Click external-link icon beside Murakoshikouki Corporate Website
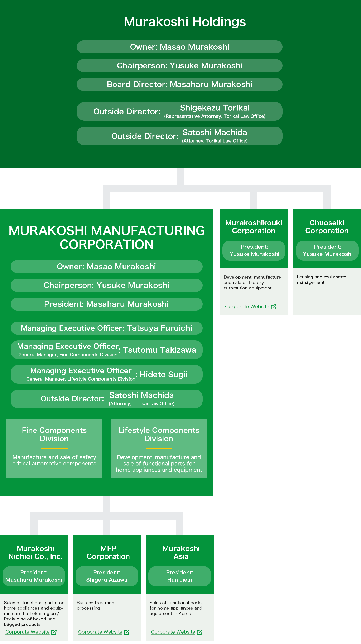The height and width of the screenshot is (644, 361). point(274,307)
